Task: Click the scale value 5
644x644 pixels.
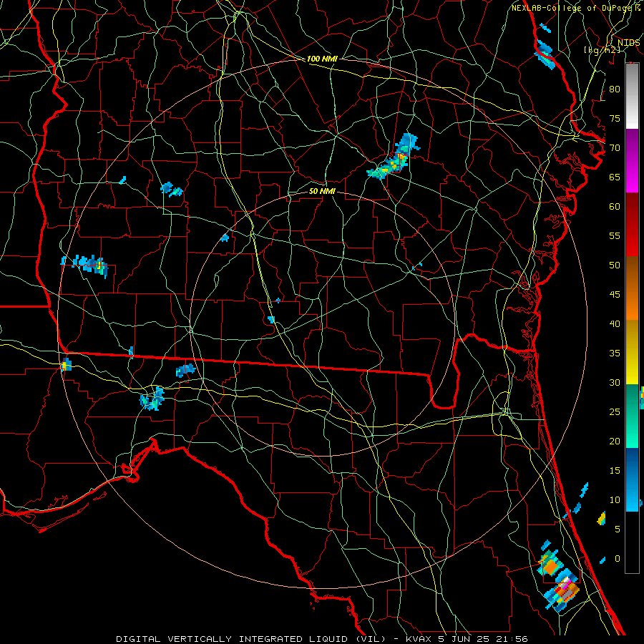Action: (x=618, y=530)
